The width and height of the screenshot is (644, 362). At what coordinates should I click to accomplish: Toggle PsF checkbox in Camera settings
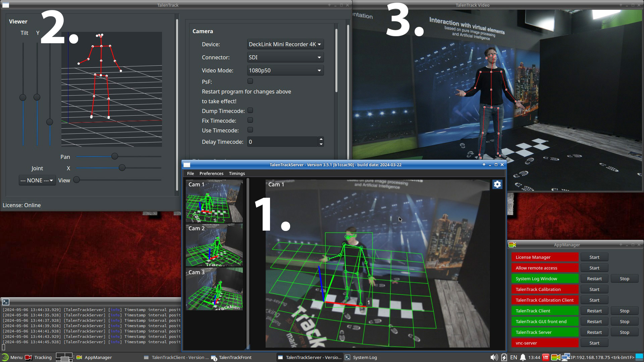[250, 81]
